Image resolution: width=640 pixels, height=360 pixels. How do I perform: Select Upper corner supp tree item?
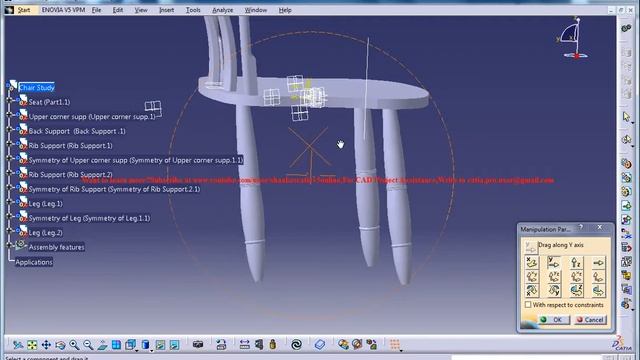coord(92,117)
